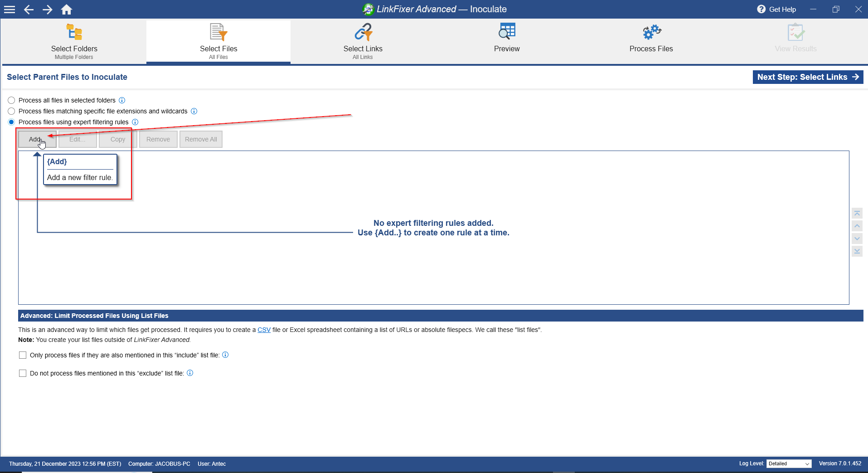Open the Select Folders step
This screenshot has height=473, width=868.
[74, 42]
